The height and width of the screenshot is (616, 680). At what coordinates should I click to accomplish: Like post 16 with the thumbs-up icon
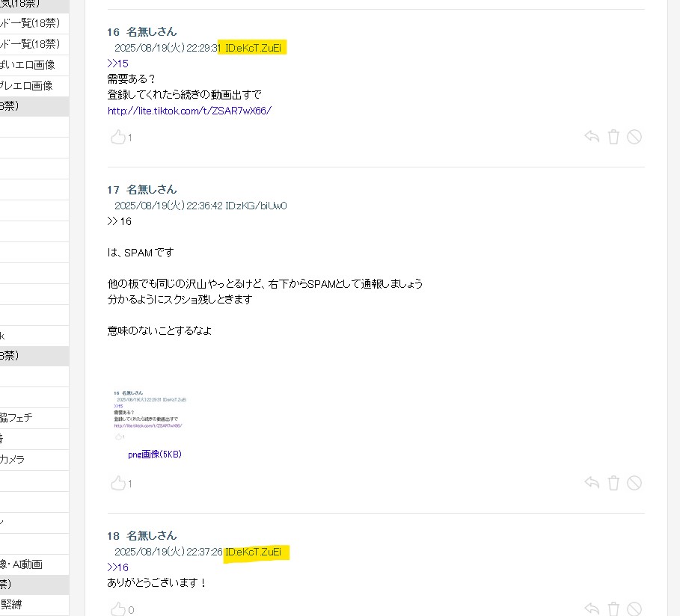tap(118, 138)
